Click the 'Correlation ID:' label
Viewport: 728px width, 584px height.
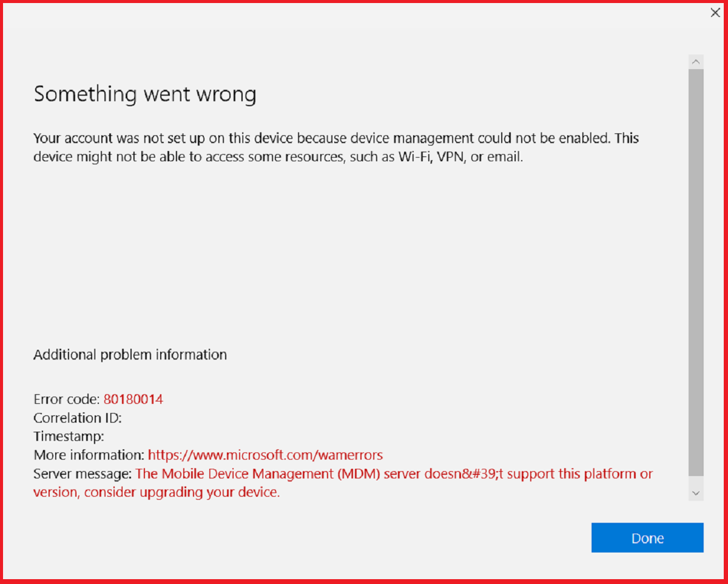pos(78,418)
